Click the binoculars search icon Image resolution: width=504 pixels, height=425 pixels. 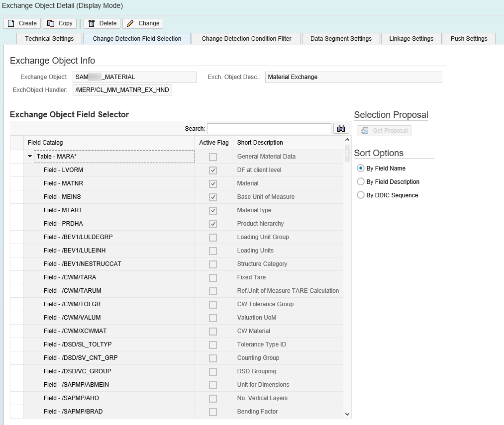(341, 129)
